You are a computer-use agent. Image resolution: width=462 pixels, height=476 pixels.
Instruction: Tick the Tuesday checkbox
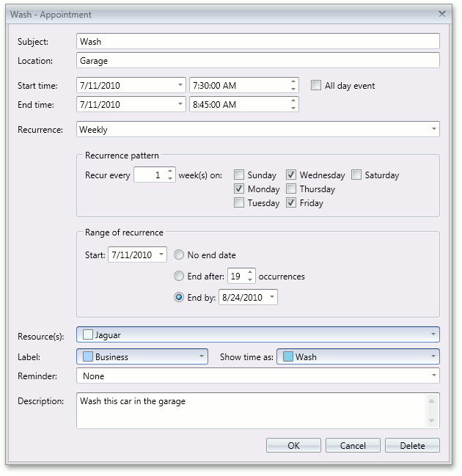(239, 203)
